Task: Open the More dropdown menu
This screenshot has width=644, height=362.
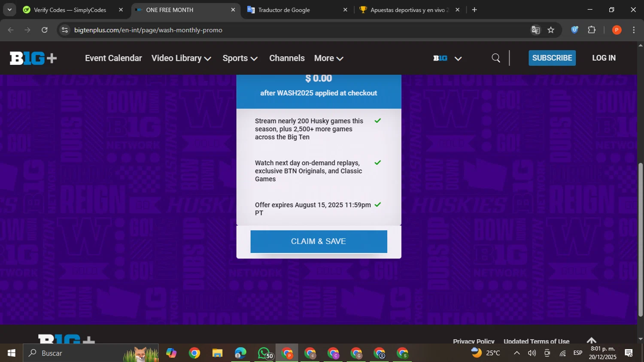Action: tap(328, 58)
